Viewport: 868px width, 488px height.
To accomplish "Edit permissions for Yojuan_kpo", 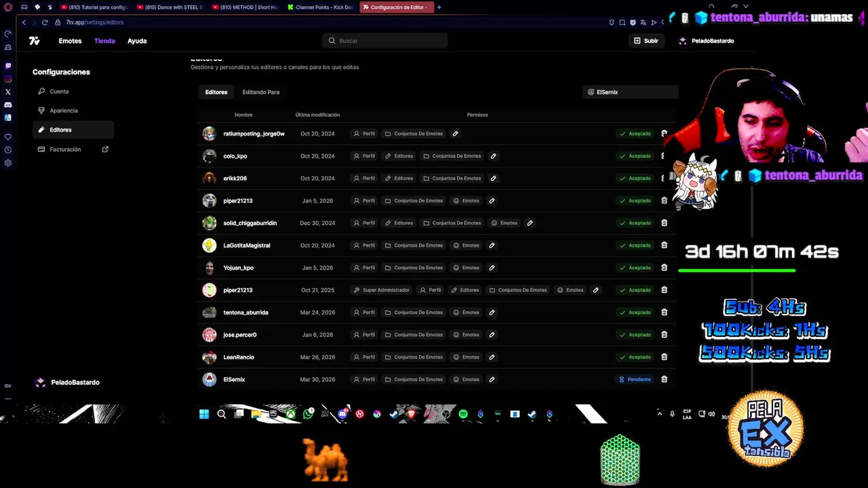I will click(492, 268).
